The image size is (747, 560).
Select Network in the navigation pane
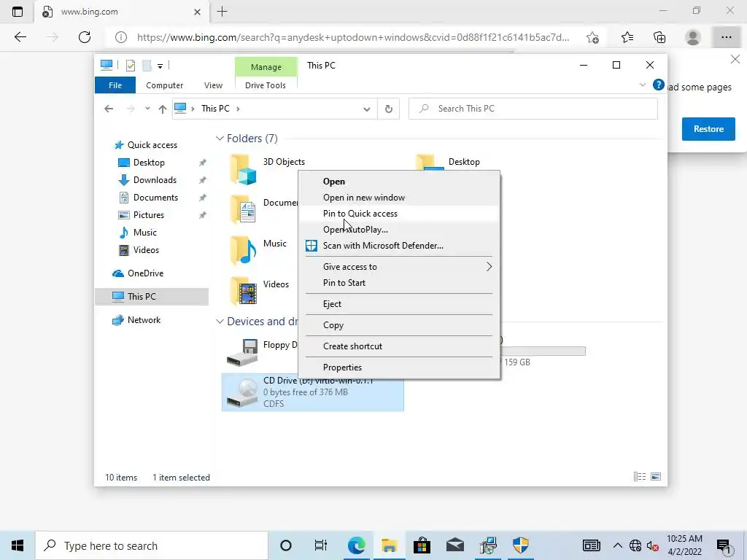[144, 320]
